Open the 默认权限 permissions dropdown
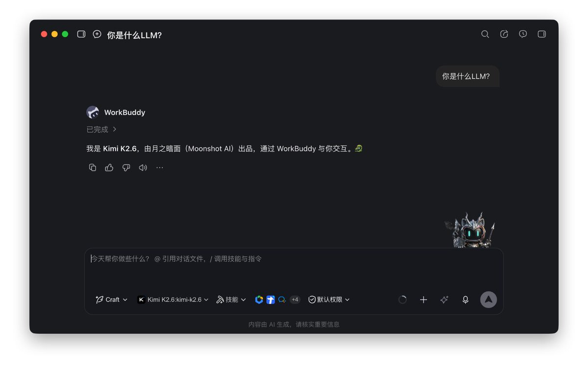Screen dimensions: 588x373 [x=329, y=300]
